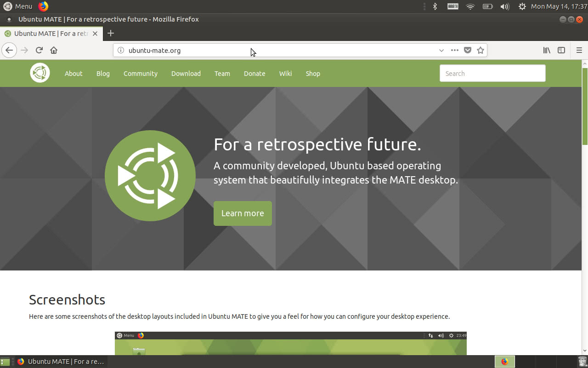Open the Wi-Fi network indicator
Screen dimensions: 588x368
coord(470,6)
